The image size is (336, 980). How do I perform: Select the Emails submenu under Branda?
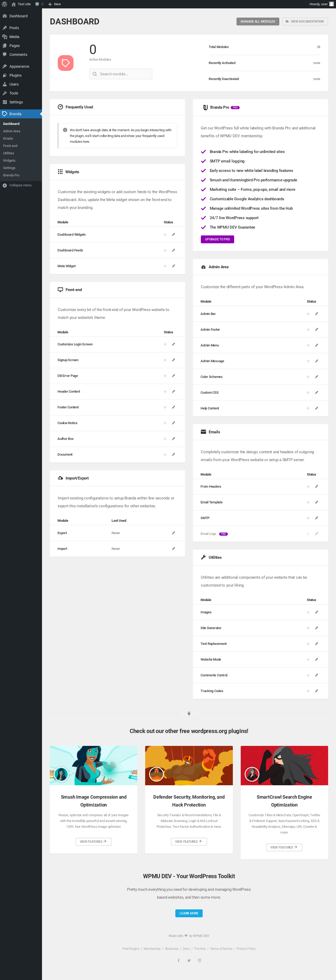pyautogui.click(x=8, y=139)
